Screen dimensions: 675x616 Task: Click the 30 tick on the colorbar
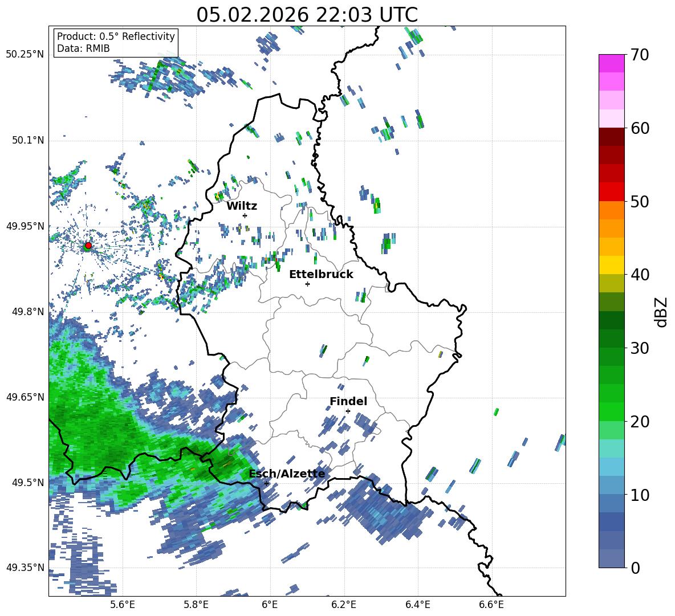click(640, 348)
